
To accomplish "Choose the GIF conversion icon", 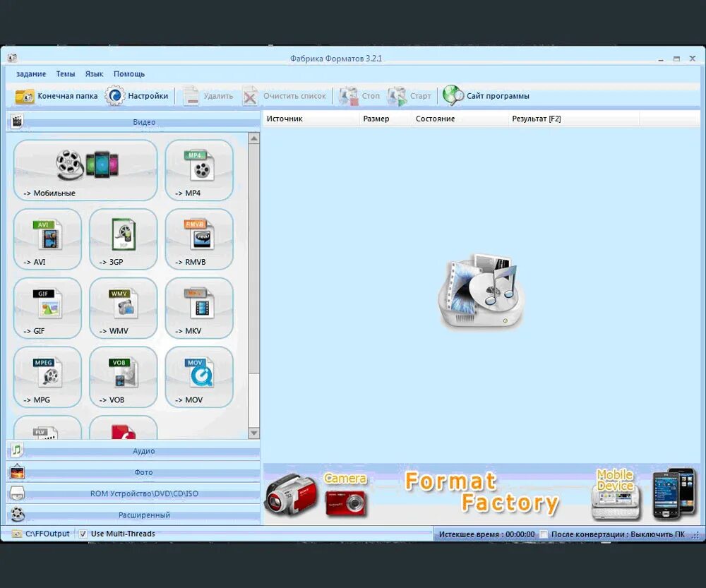I will point(47,308).
